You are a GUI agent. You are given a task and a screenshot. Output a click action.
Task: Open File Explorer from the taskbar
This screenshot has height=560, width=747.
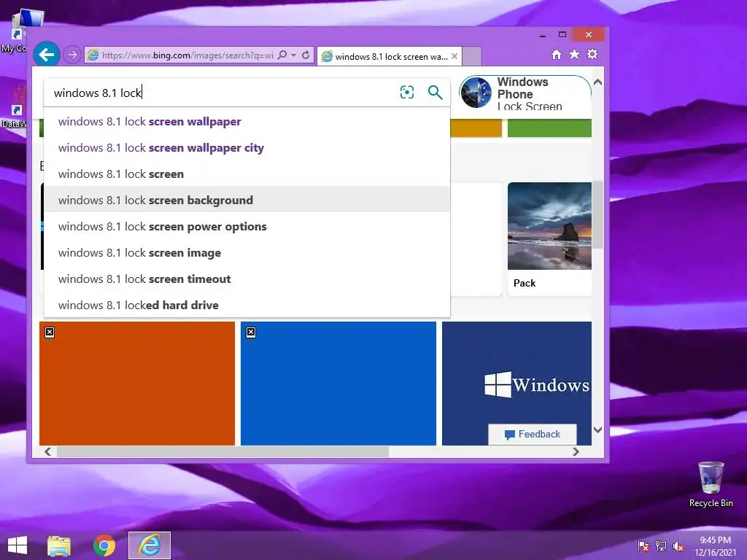tap(59, 545)
